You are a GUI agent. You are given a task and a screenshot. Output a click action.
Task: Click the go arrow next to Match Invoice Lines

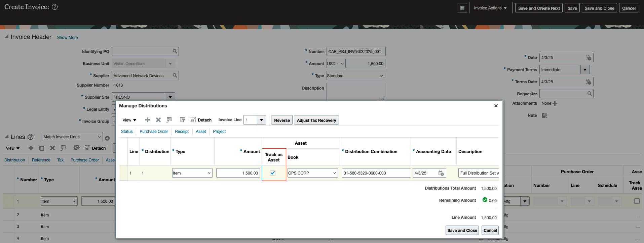(107, 138)
